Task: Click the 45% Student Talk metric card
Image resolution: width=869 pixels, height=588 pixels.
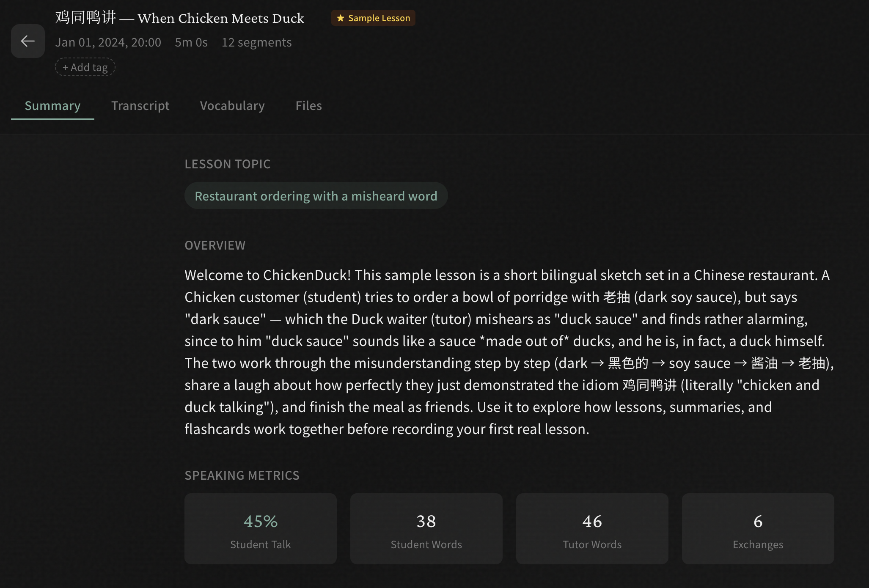Action: (x=260, y=528)
